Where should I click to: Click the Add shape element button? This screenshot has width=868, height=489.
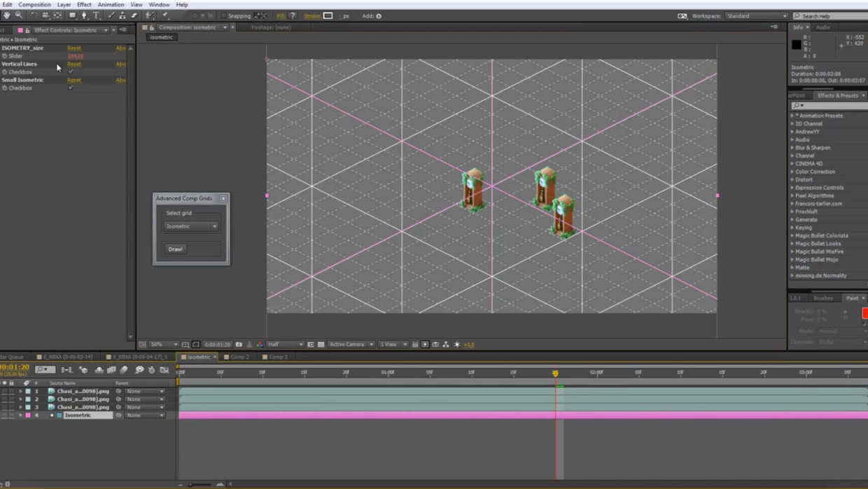pyautogui.click(x=379, y=16)
